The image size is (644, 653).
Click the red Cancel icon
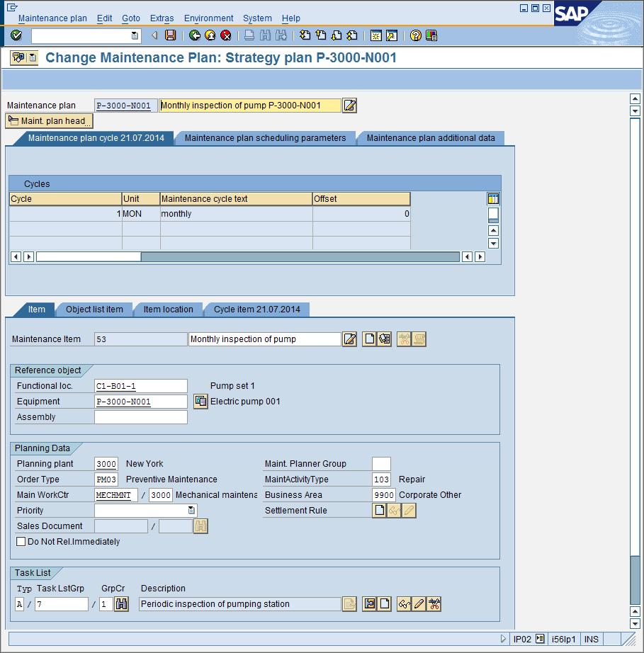pos(226,35)
